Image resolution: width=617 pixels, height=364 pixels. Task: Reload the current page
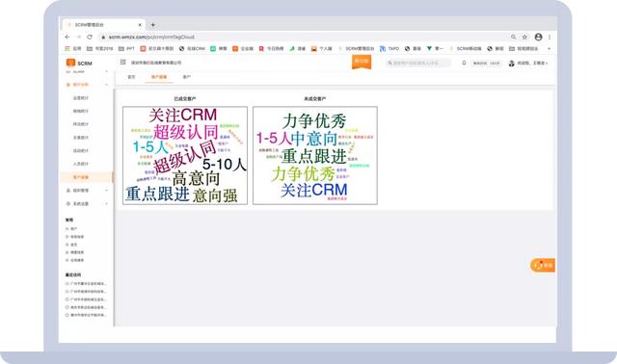click(90, 37)
